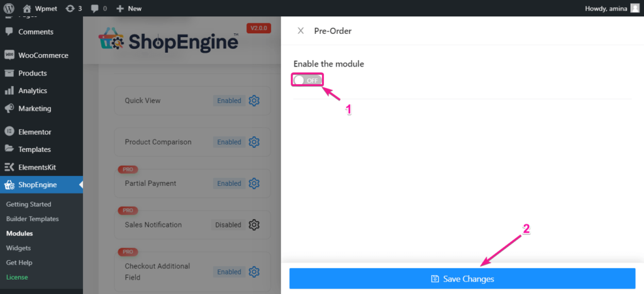Open Partial Payment settings gear
The width and height of the screenshot is (644, 294).
pos(254,183)
